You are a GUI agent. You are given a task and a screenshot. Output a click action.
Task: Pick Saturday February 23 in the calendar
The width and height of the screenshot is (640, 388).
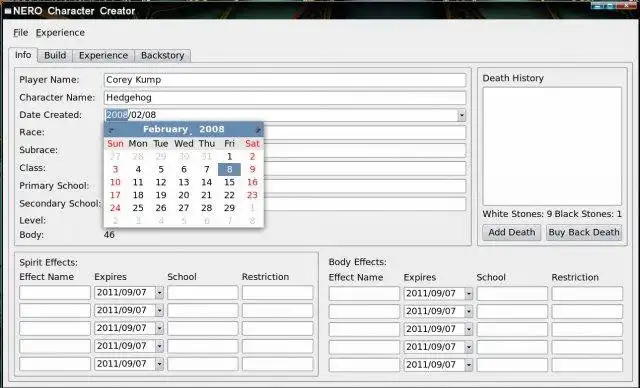(252, 195)
